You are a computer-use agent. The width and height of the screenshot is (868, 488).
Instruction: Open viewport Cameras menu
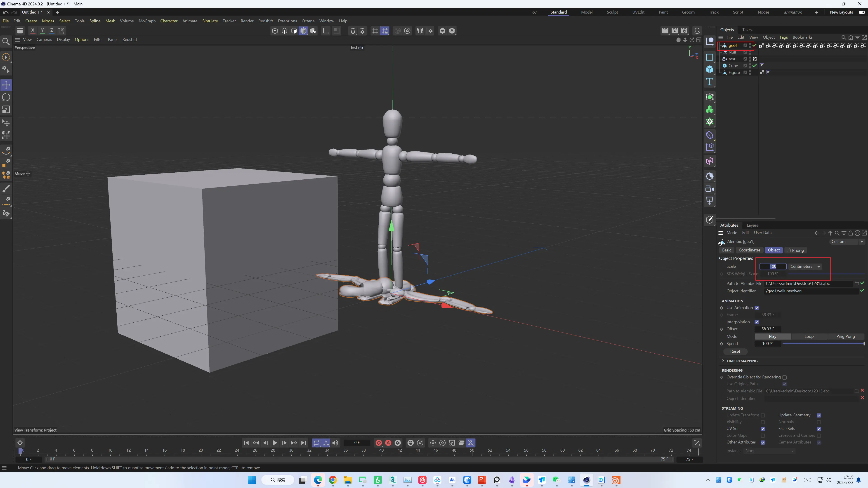click(x=44, y=39)
